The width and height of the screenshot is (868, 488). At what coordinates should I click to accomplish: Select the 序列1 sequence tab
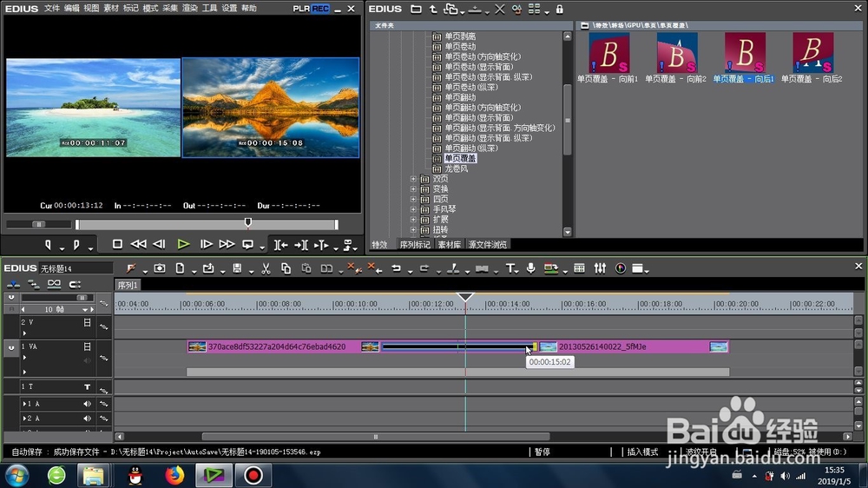[128, 286]
